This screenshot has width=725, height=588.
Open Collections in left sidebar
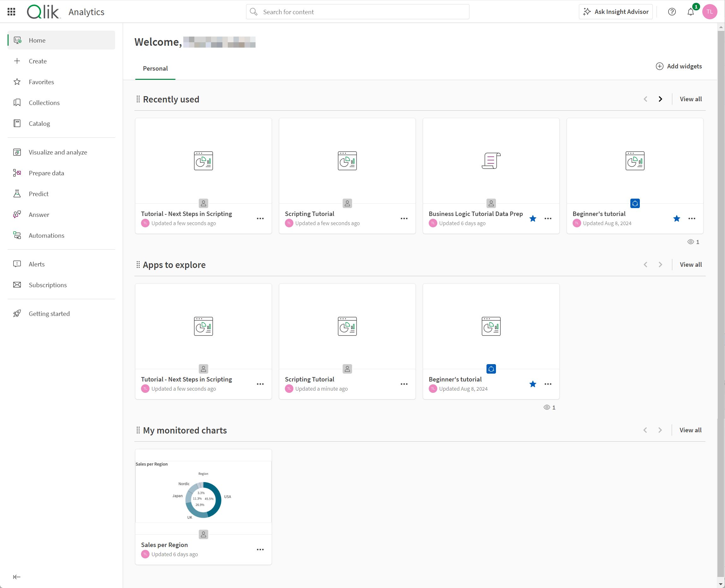[44, 102]
